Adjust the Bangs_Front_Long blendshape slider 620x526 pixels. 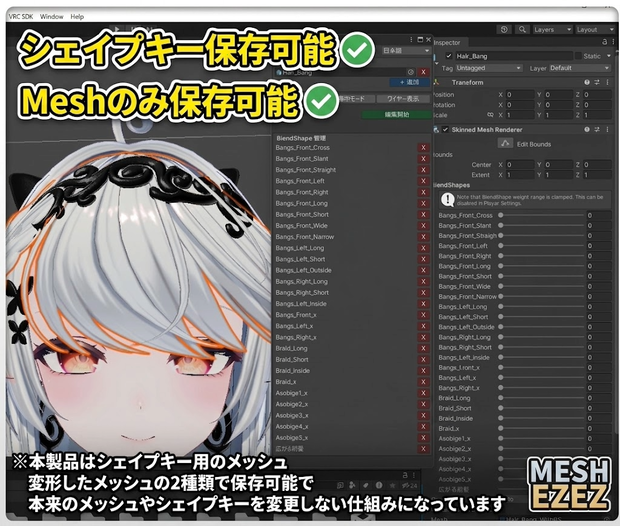[x=542, y=266]
